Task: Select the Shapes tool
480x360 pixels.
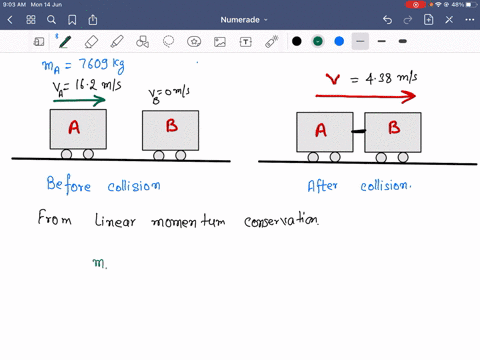Action: pos(142,42)
